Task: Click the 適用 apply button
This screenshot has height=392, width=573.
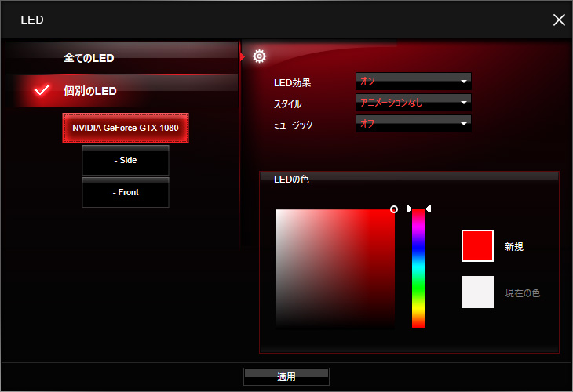Action: point(286,376)
